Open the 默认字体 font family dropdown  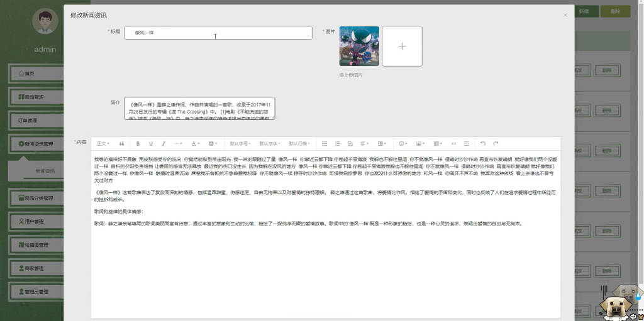click(270, 144)
